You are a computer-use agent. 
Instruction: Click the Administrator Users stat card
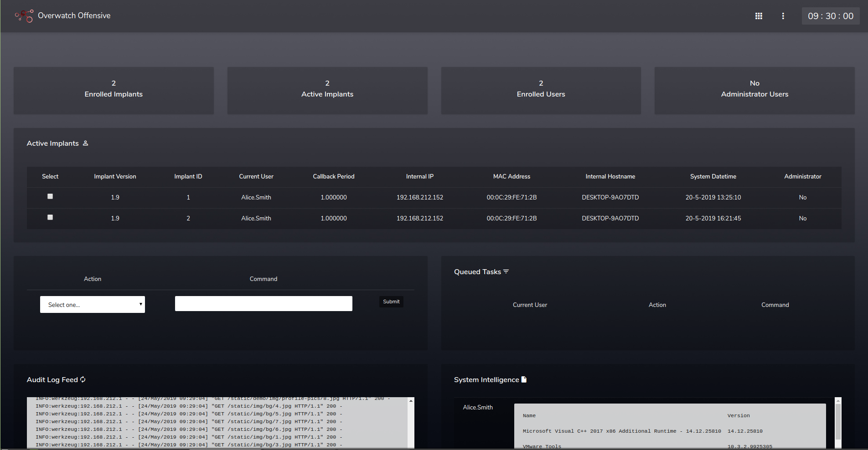754,91
